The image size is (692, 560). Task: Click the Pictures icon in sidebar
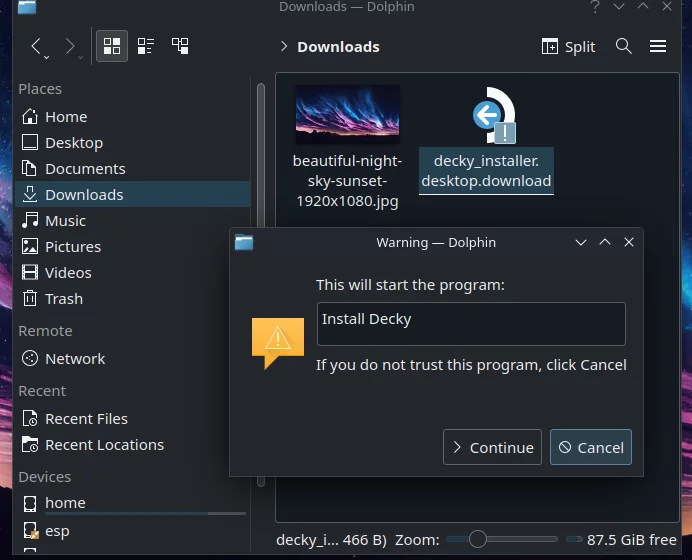30,246
